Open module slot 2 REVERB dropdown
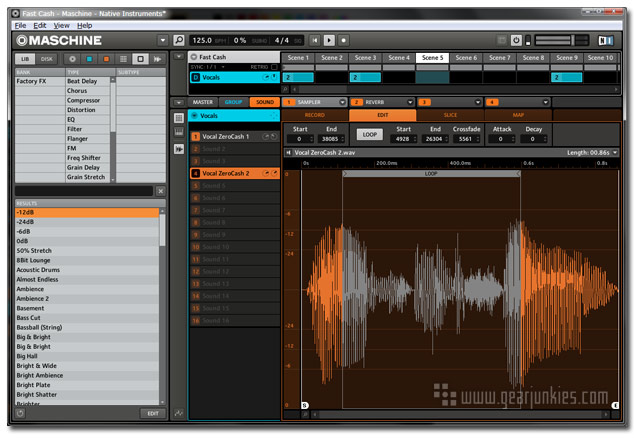The image size is (634, 438). [x=410, y=102]
